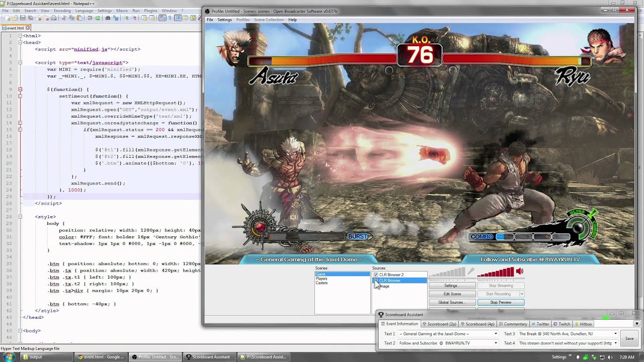Click the Undo arrow in Notepad++ toolbar
The height and width of the screenshot is (362, 644).
90,18
